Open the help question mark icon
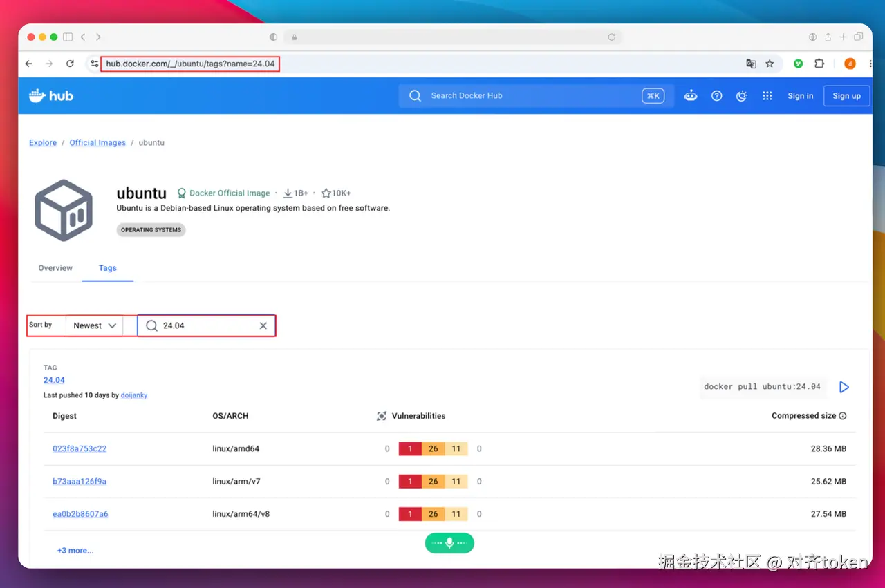Screen dimensions: 885x588 pos(717,96)
